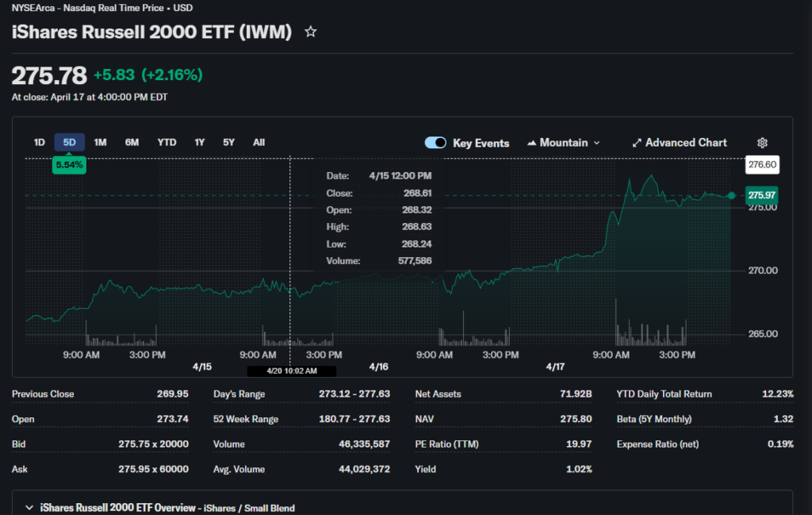Show the YTD chart range

pyautogui.click(x=167, y=143)
